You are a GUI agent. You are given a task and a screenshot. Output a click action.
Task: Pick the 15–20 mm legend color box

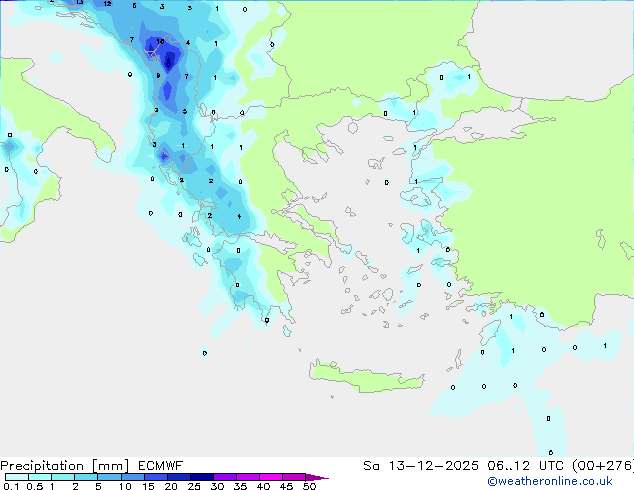click(x=155, y=477)
